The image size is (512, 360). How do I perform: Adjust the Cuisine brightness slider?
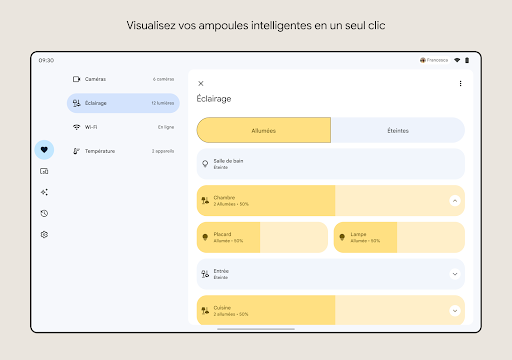coord(331,310)
